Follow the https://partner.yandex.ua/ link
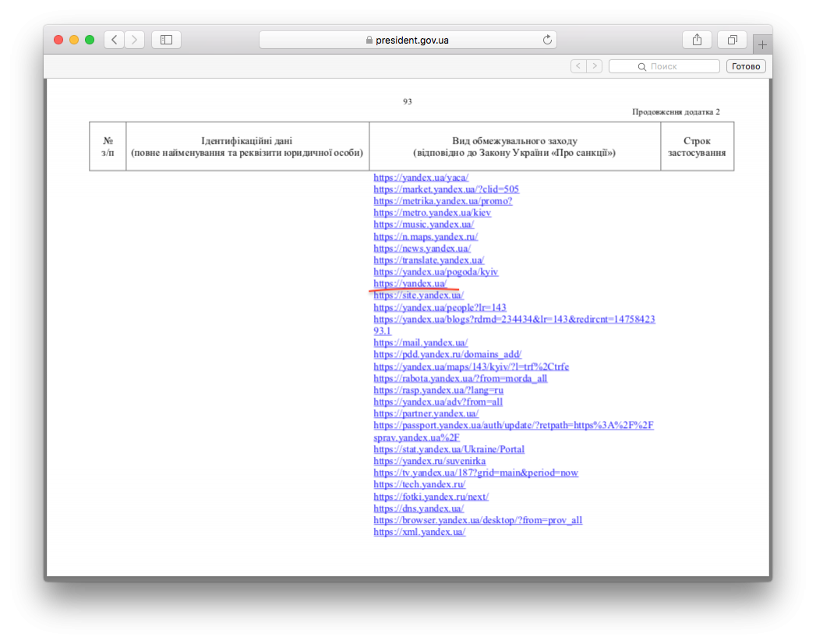Viewport: 816px width, 644px height. coord(426,413)
